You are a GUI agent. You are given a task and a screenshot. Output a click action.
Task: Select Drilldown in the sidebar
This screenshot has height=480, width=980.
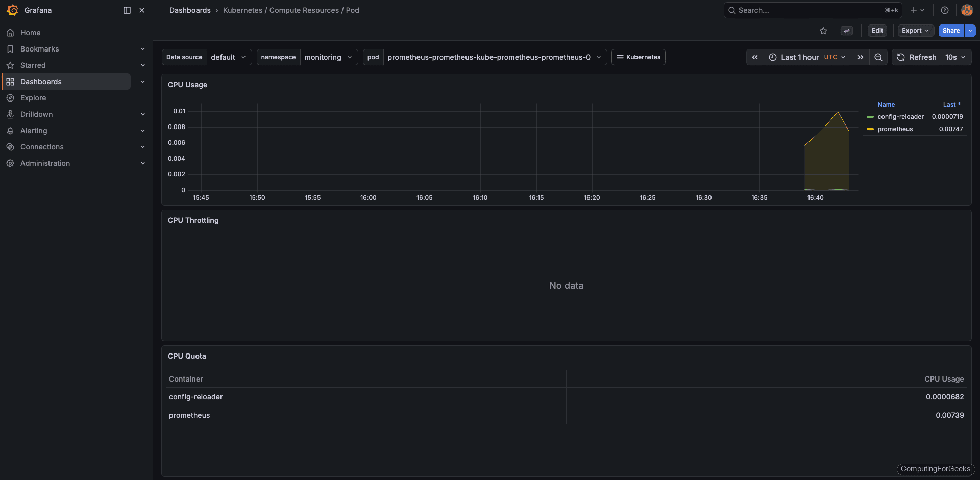36,114
